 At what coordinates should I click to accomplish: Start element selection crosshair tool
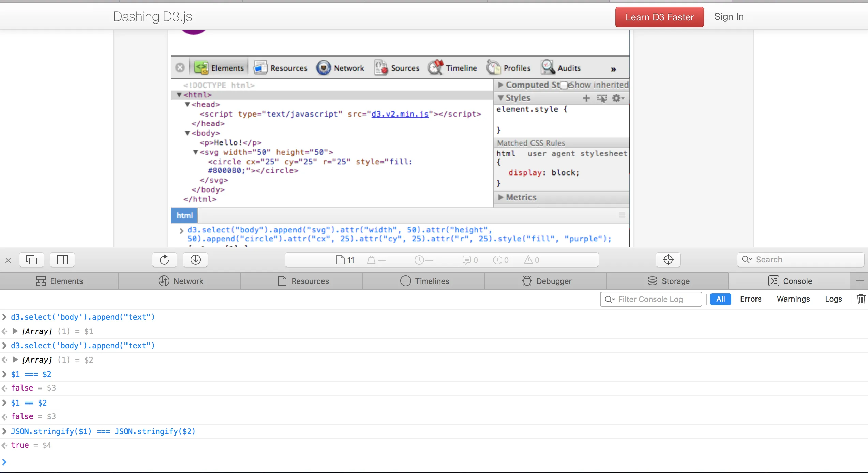[668, 260]
